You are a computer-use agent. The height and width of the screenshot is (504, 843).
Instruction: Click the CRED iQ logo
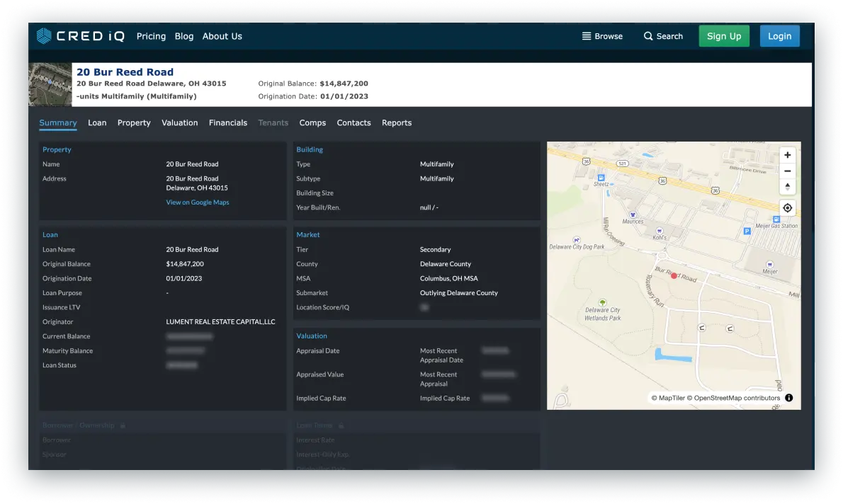(81, 36)
